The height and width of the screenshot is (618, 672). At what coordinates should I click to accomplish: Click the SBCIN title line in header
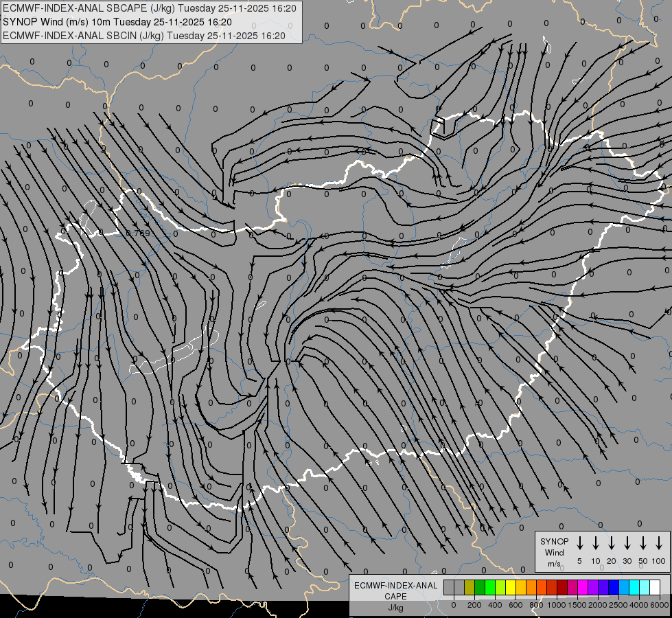[x=144, y=36]
